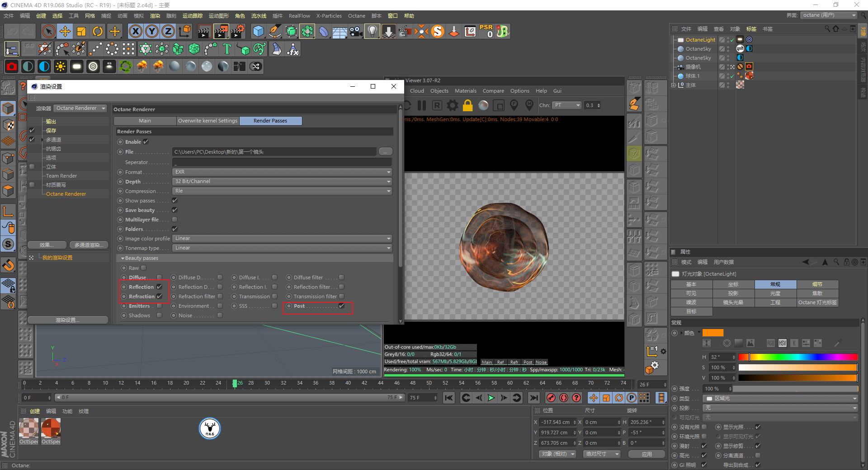
Task: Toggle the Save beauty checkbox
Action: 175,210
